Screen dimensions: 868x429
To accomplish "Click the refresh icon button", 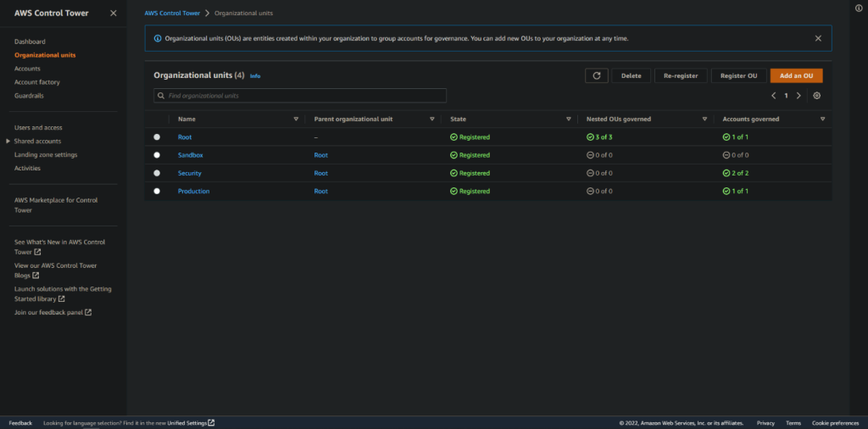I will (596, 75).
